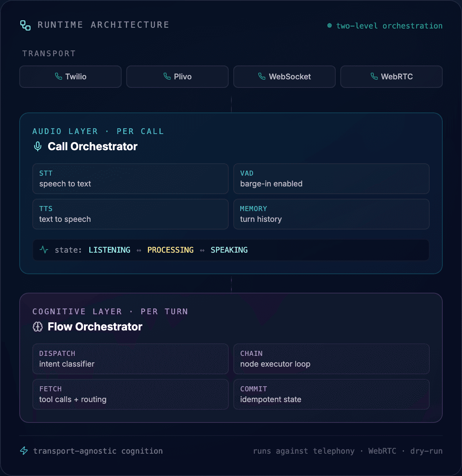Open the CHAIN node executor loop card
Viewport: 462px width, 476px height.
point(331,359)
